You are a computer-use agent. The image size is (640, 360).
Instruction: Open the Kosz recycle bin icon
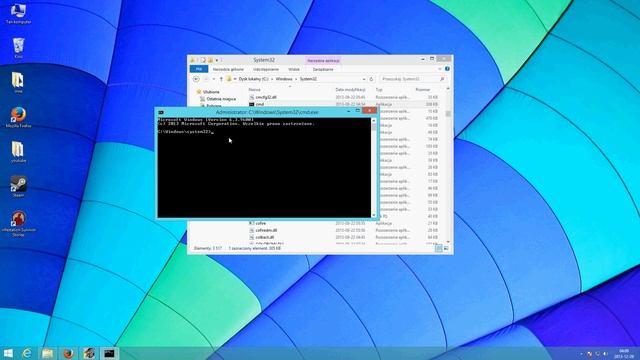coord(18,48)
